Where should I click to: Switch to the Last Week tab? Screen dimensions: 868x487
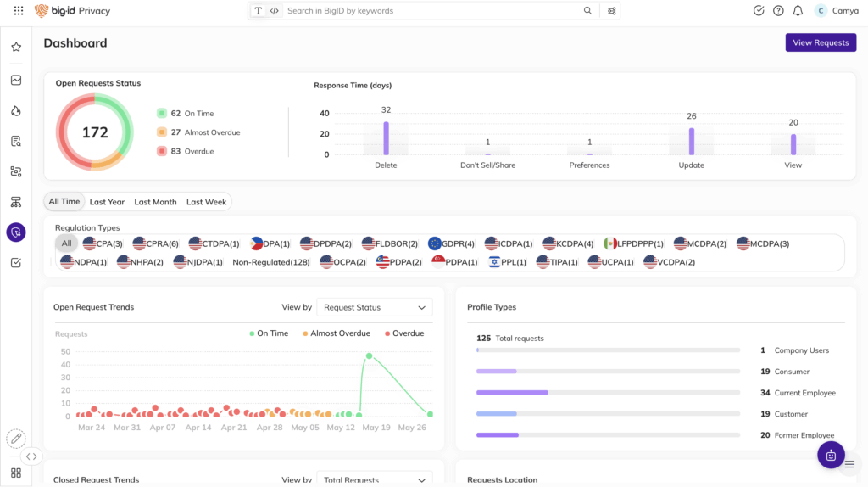point(206,202)
